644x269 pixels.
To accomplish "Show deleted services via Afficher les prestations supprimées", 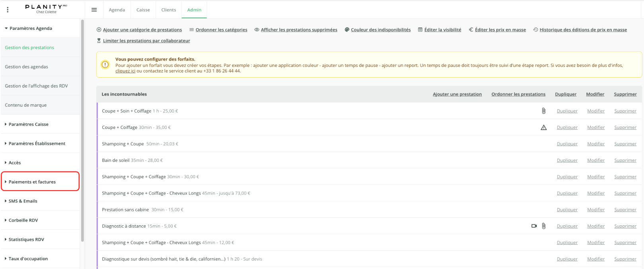I will click(299, 30).
